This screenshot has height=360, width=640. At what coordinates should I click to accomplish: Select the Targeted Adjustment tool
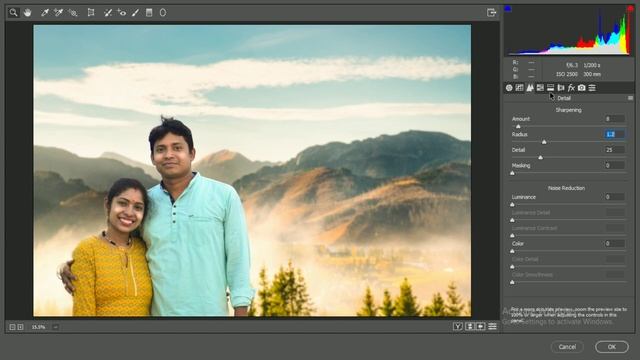click(x=73, y=13)
